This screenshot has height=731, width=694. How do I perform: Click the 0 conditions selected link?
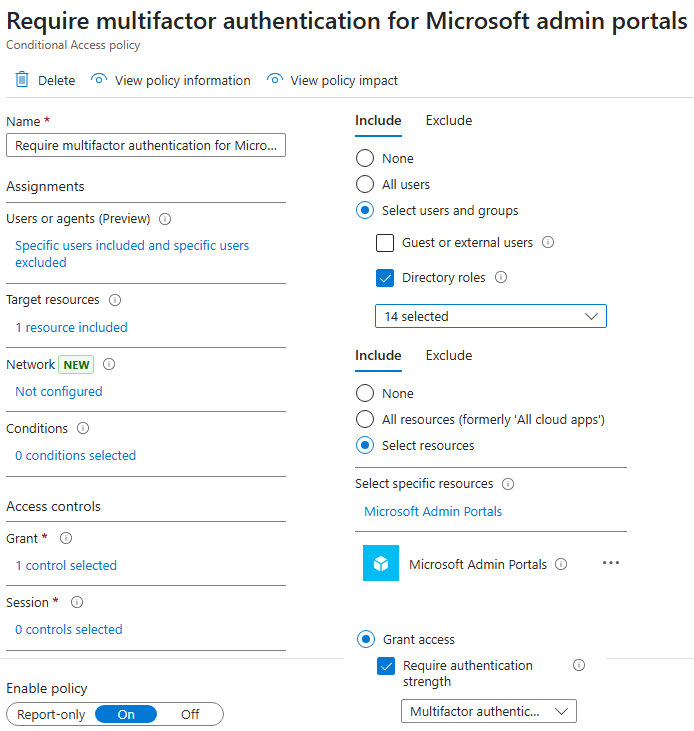tap(75, 455)
